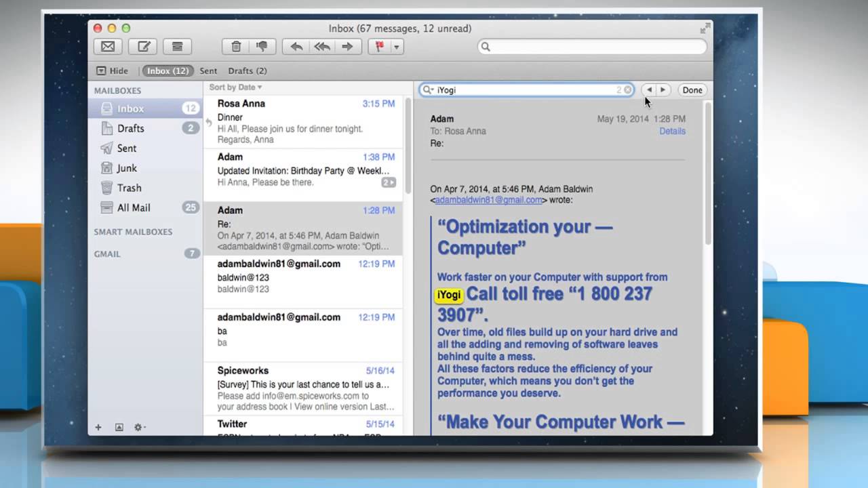Open the Spiceworks survey message

click(x=303, y=389)
